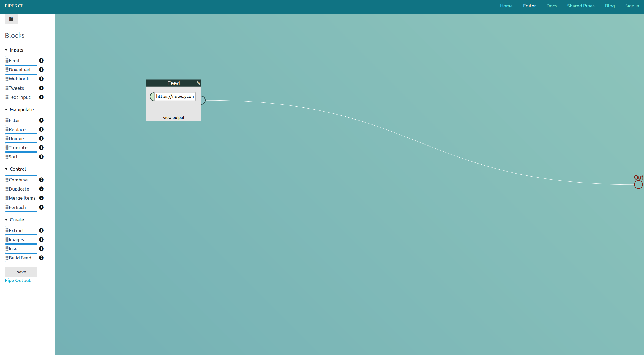The image size is (644, 355).
Task: Click the pencil edit icon on Feed block
Action: [x=198, y=83]
